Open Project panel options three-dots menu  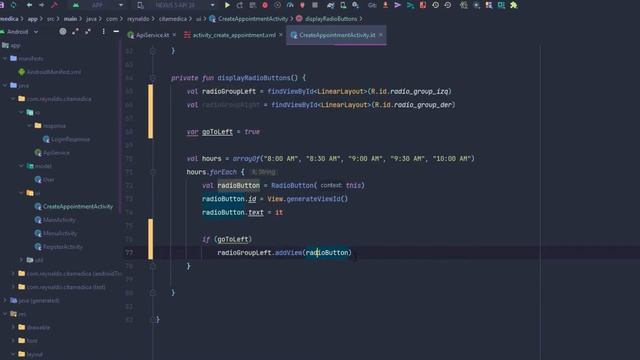click(x=103, y=31)
